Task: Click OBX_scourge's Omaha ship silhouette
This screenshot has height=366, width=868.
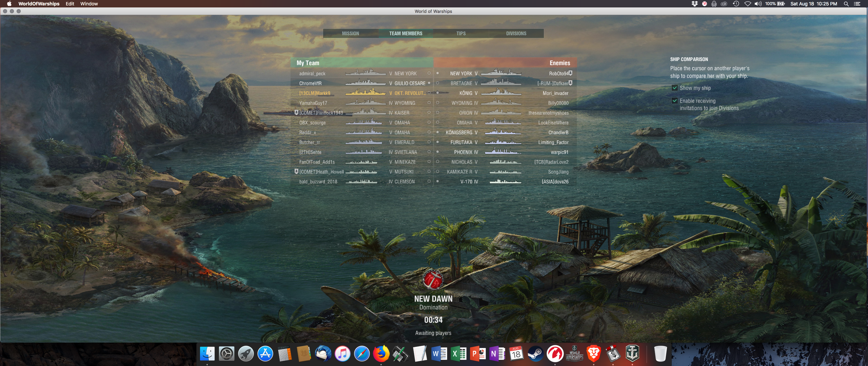Action: pyautogui.click(x=363, y=122)
